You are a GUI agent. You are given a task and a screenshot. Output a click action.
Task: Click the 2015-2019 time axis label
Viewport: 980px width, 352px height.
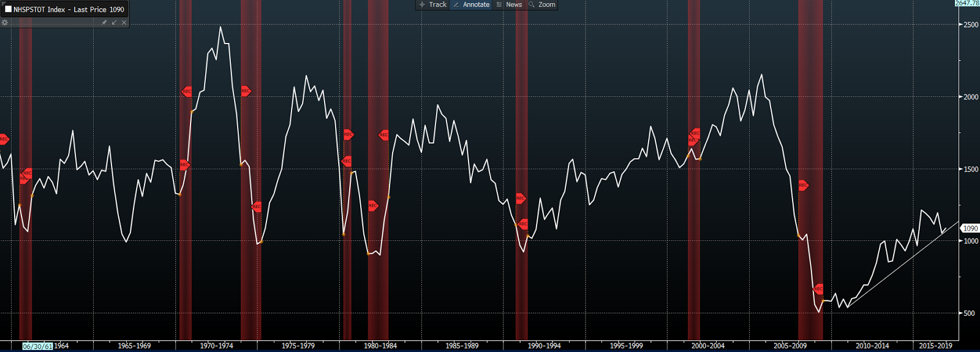coord(935,346)
